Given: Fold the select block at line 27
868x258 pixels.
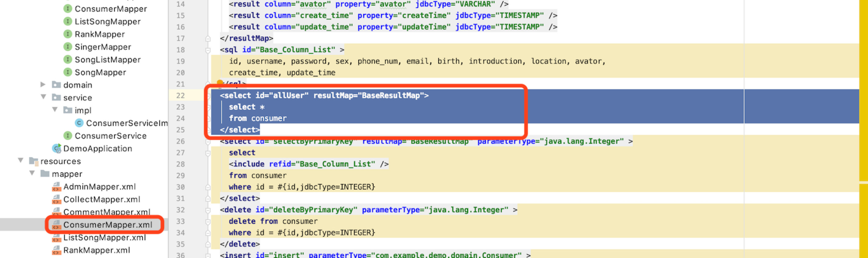Looking at the screenshot, I should click(208, 153).
